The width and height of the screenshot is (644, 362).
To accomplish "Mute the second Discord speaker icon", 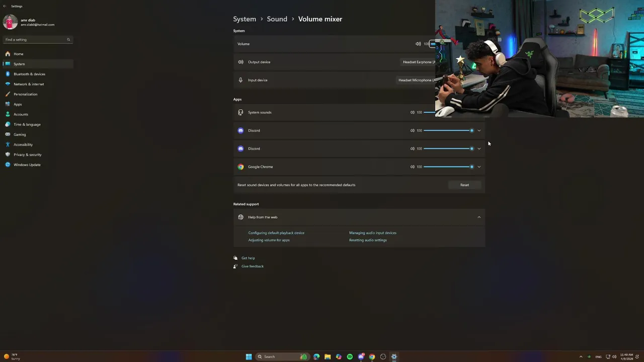I will pyautogui.click(x=412, y=148).
